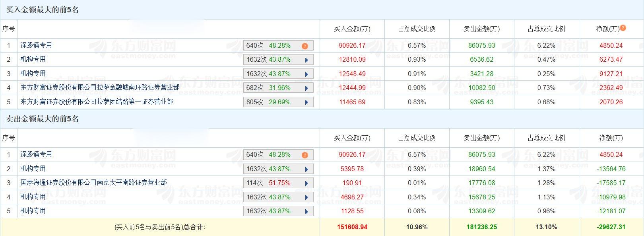Click orange question icon in first 深股通专用 buy row
Screen dimensions: 644x236
(x=305, y=46)
